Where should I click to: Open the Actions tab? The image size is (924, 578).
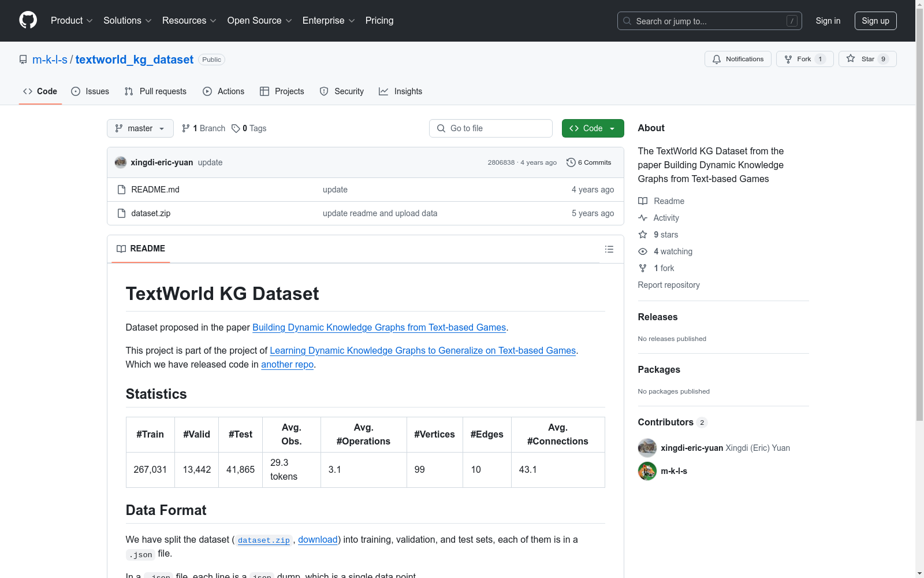[223, 91]
